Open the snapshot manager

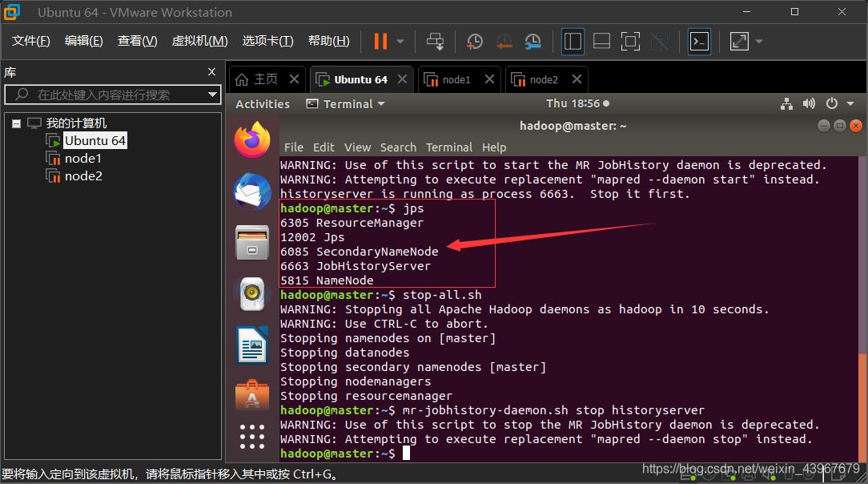[533, 41]
